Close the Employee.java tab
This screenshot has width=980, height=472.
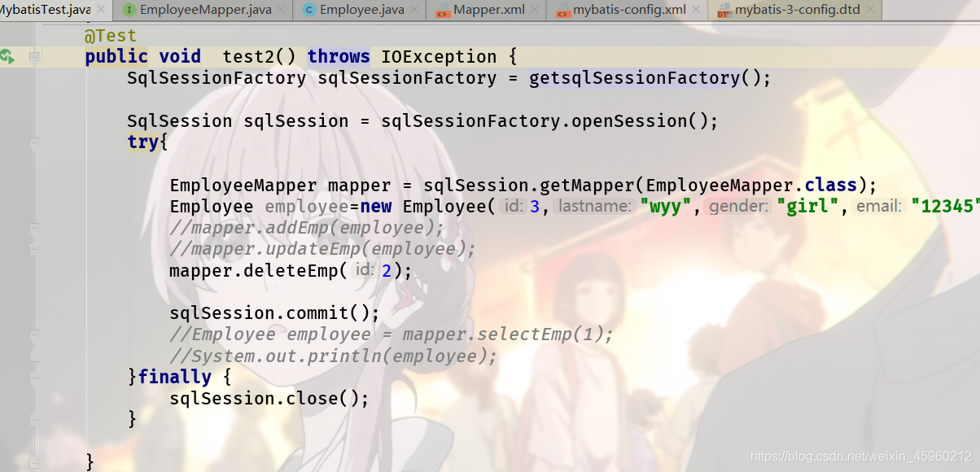(415, 11)
